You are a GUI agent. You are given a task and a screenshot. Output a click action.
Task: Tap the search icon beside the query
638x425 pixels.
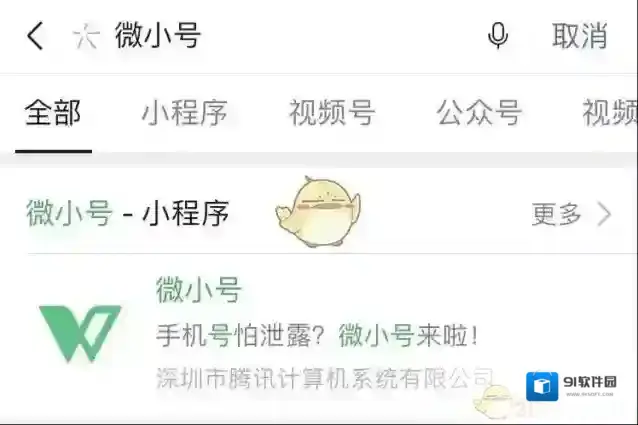tap(86, 37)
